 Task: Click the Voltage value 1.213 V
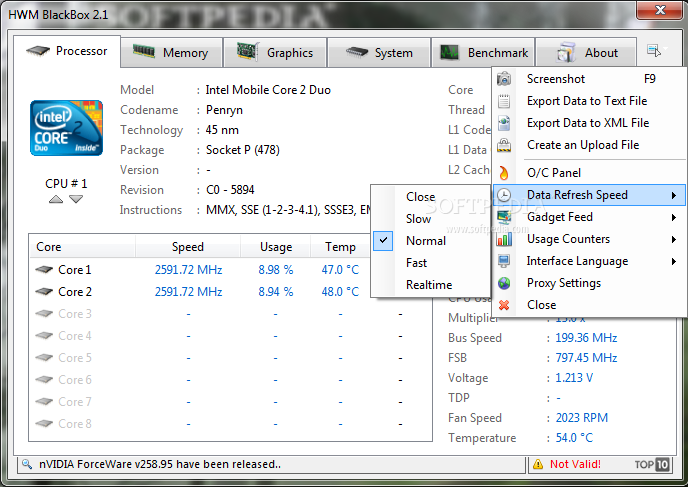(574, 378)
